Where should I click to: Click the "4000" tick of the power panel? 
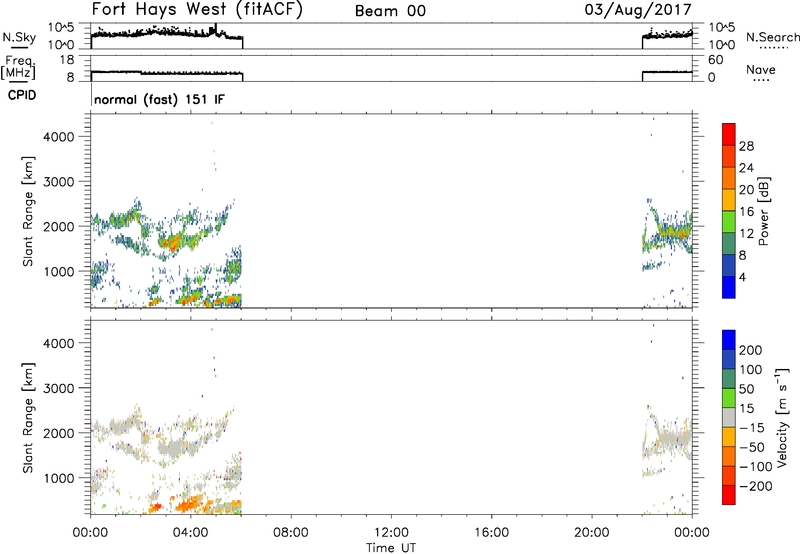coord(58,137)
